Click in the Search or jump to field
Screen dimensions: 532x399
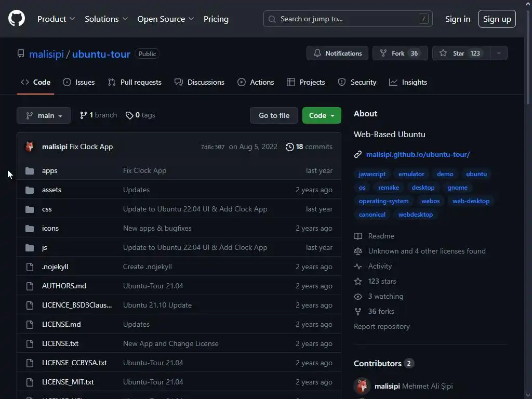coord(348,19)
